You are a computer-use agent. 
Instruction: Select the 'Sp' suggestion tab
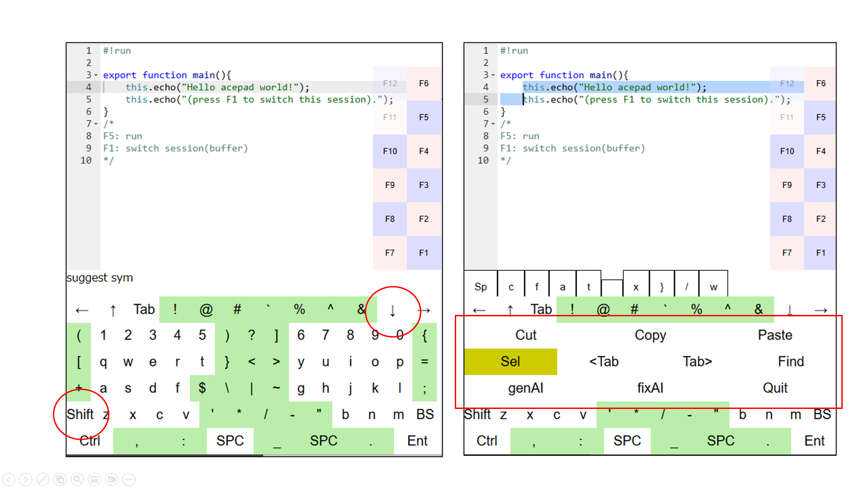tap(481, 286)
